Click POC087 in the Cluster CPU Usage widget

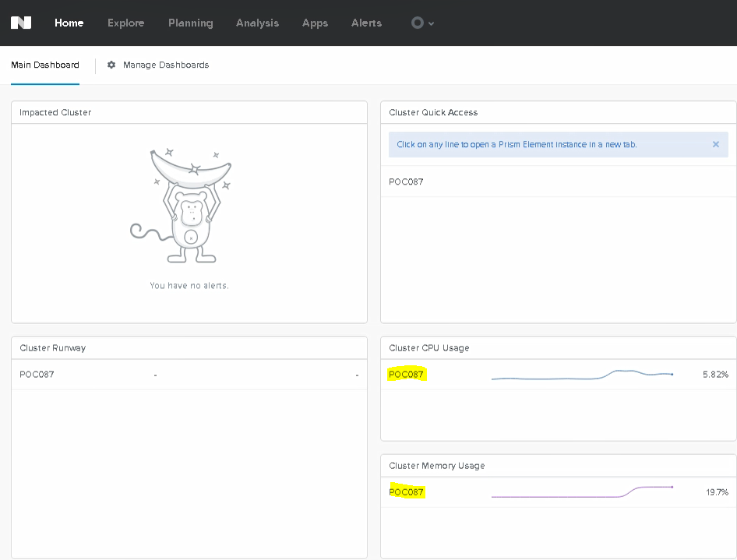(x=406, y=375)
